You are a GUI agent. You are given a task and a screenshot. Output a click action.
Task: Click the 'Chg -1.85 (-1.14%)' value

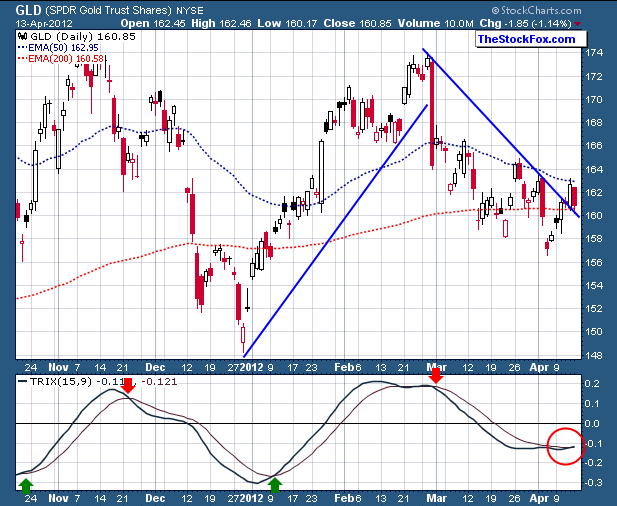[x=525, y=24]
